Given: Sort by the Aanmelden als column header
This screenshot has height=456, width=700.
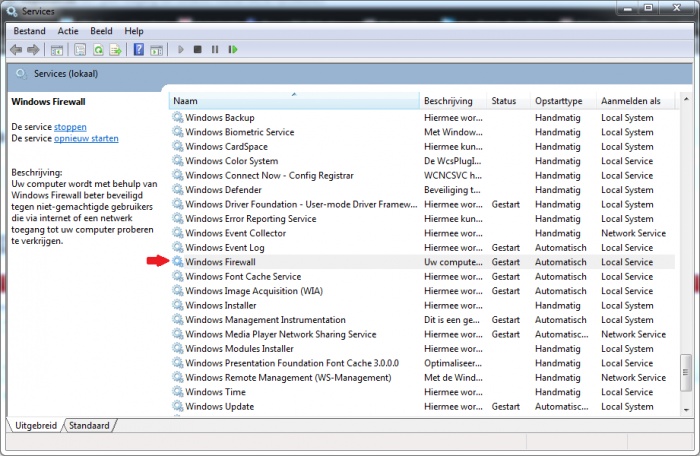Looking at the screenshot, I should (x=635, y=101).
